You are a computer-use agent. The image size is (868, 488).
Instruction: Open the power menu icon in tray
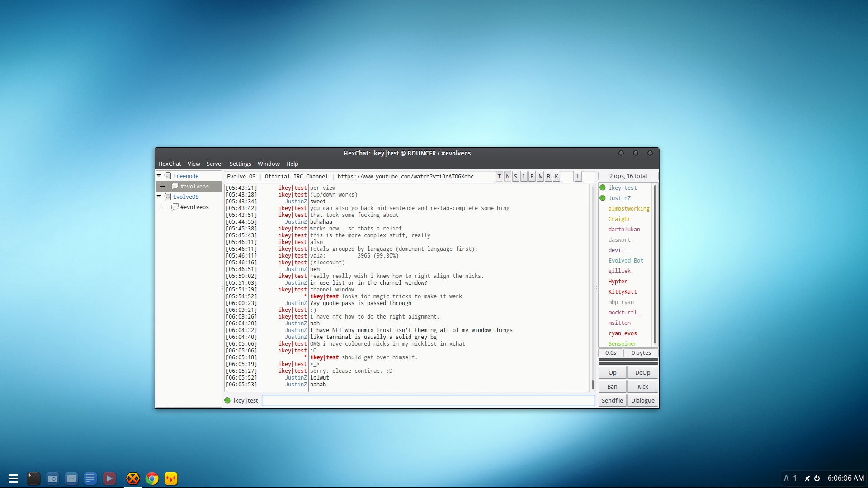(817, 478)
